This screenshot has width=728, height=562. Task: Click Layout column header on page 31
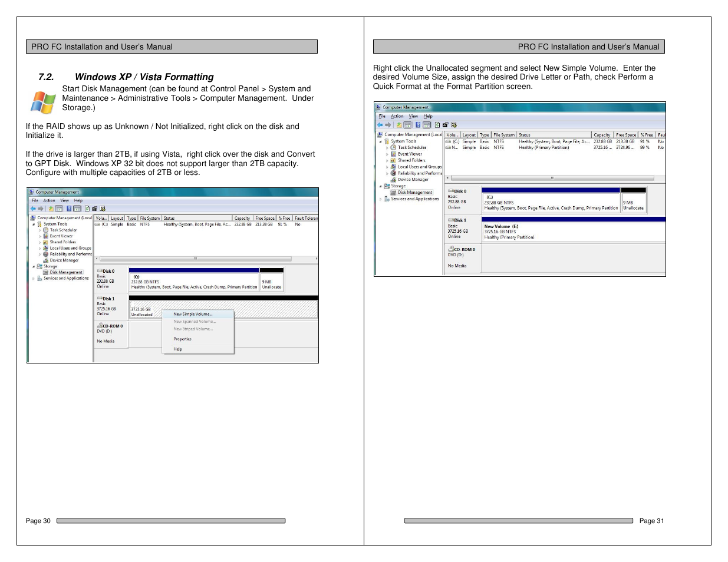(469, 135)
